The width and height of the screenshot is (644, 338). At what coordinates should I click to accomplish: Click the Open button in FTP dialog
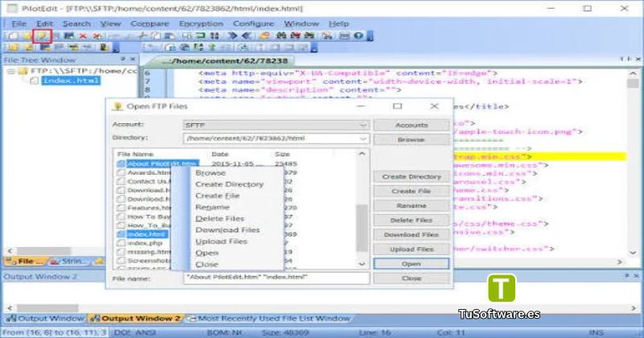(411, 264)
